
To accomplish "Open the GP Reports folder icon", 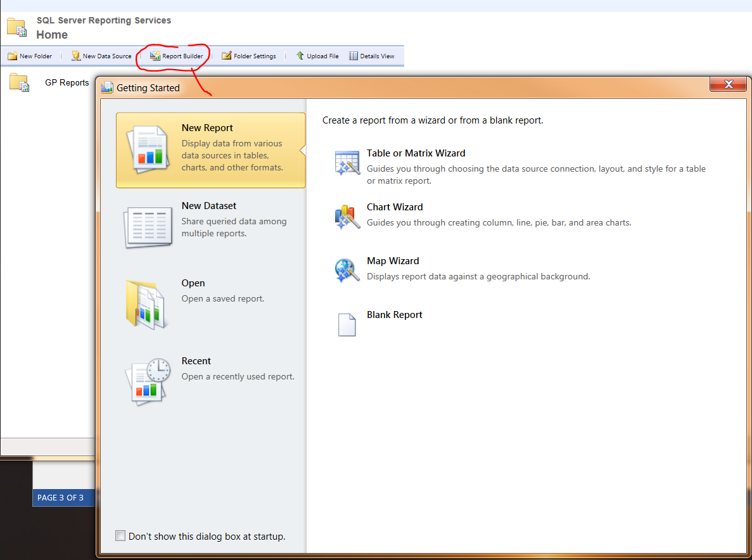I will (19, 82).
